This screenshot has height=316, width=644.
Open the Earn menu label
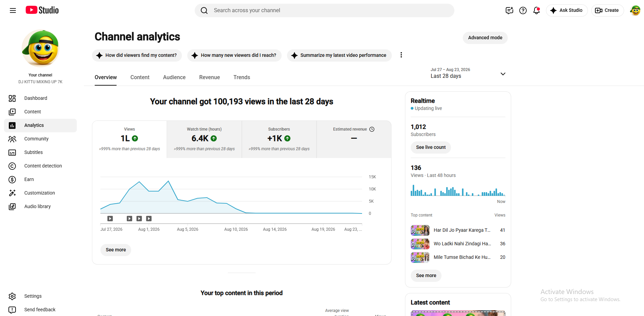point(29,179)
